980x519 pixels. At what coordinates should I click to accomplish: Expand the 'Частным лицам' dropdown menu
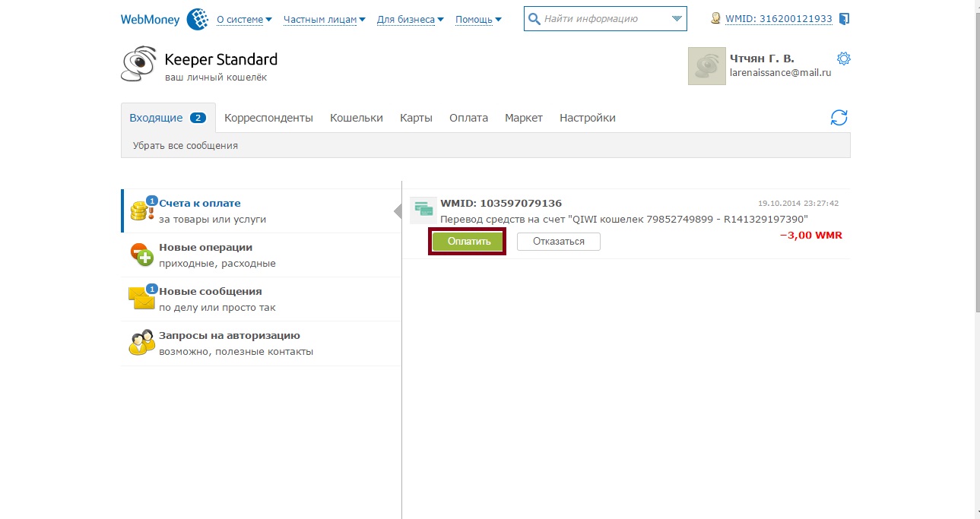click(324, 20)
